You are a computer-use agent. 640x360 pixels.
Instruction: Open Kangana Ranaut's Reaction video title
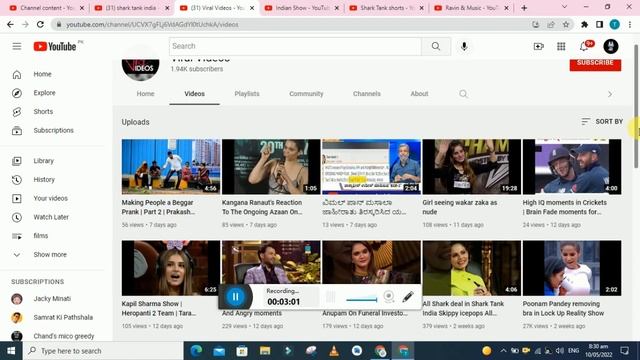(262, 207)
